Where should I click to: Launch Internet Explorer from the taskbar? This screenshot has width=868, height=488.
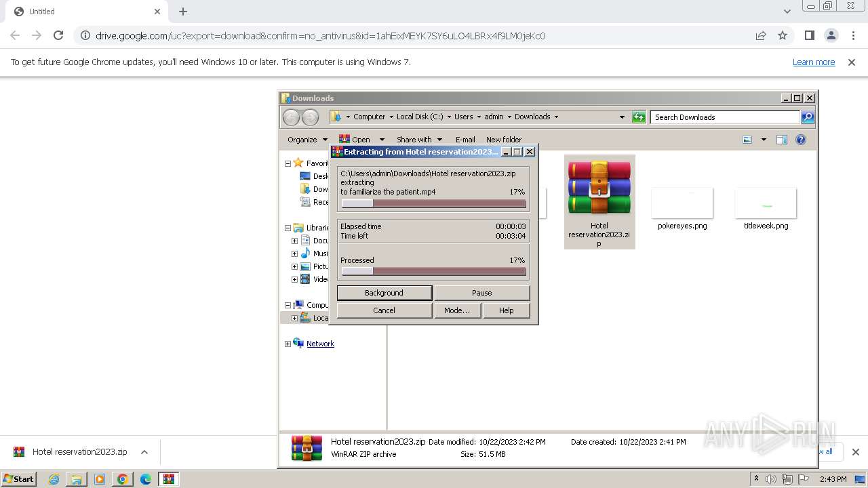[x=54, y=479]
